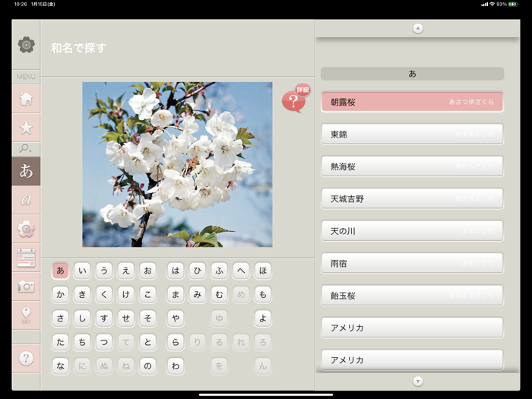
Task: Select 東錦 in the list
Action: (x=412, y=134)
